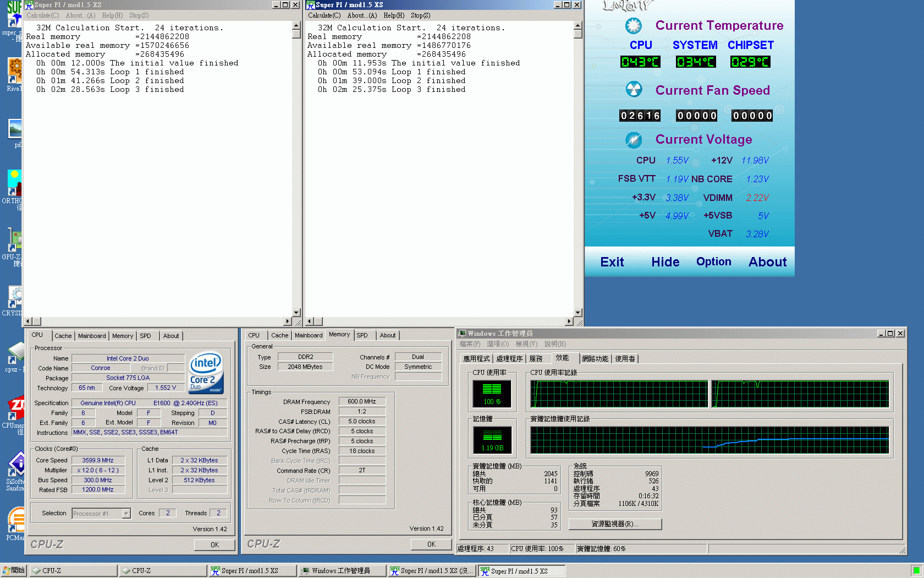Image resolution: width=924 pixels, height=578 pixels.
Task: Click the CAS# Latency 5.0 clocks value
Action: point(362,421)
